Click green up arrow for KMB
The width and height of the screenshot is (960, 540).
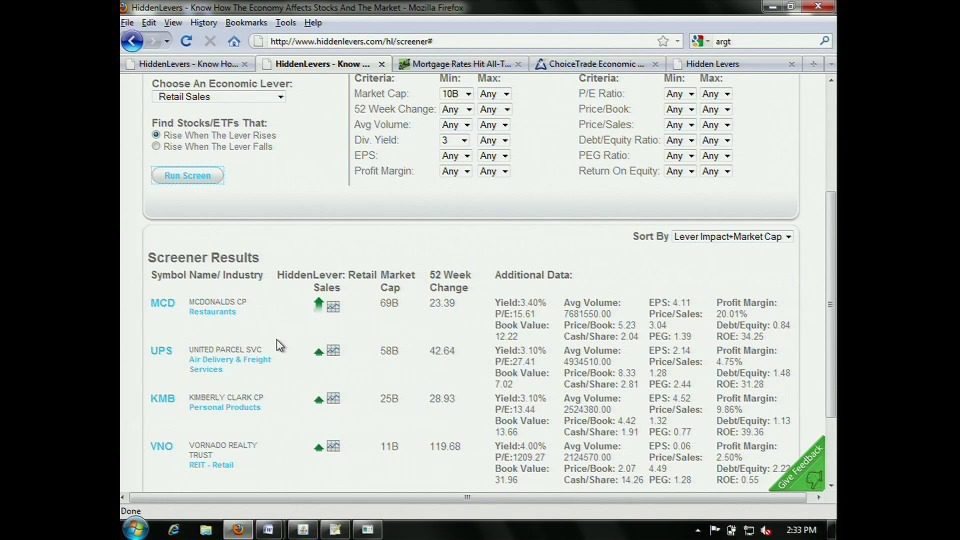(318, 399)
